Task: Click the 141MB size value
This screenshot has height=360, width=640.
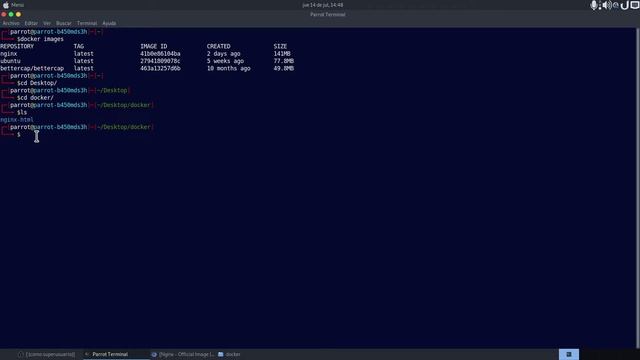Action: (282, 53)
